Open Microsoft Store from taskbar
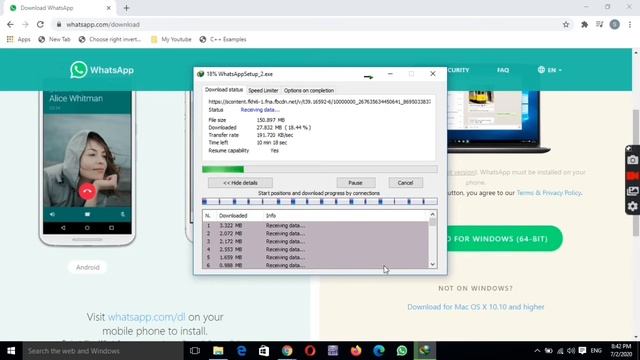Screen dimensions: 640x360 coord(264,351)
